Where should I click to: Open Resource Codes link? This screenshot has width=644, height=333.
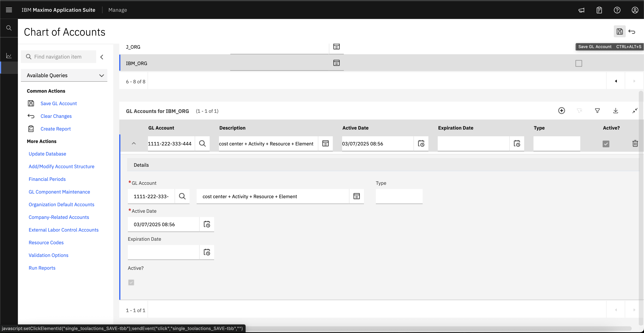coord(46,243)
